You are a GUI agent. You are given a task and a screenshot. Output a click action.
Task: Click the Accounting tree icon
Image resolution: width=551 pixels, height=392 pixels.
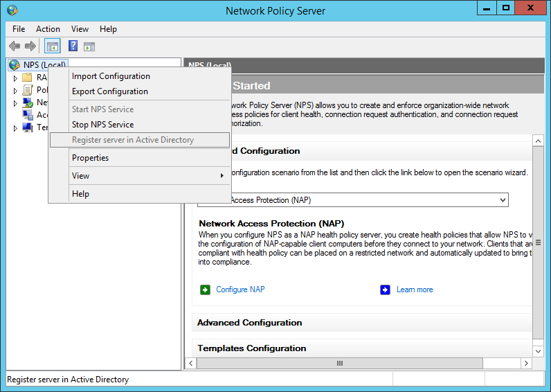(x=28, y=114)
